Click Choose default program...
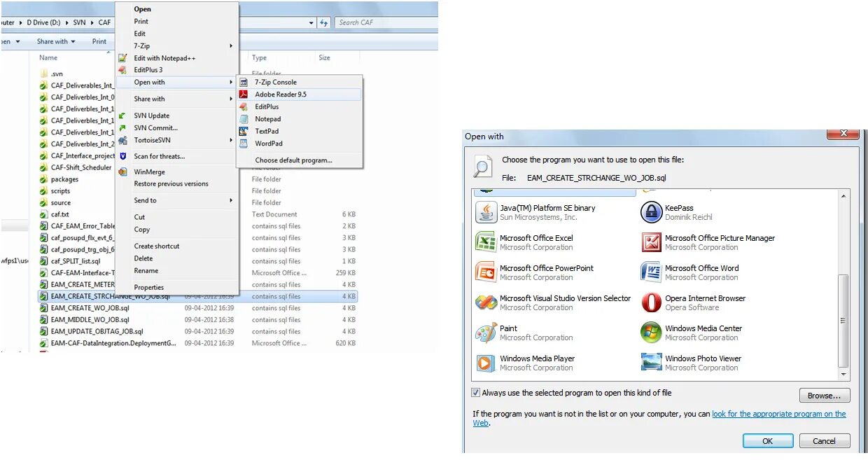 coord(293,160)
